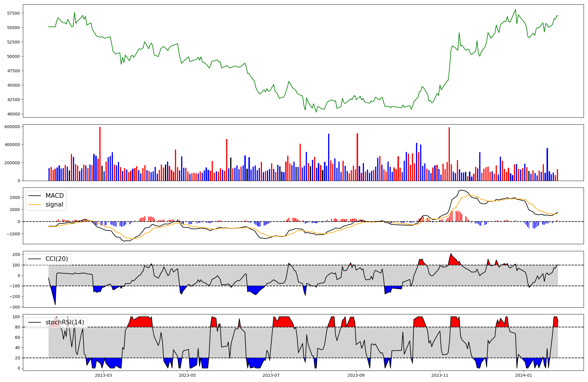Click the 57500 price axis label
Viewport: 588px width, 382px height.
pyautogui.click(x=14, y=13)
